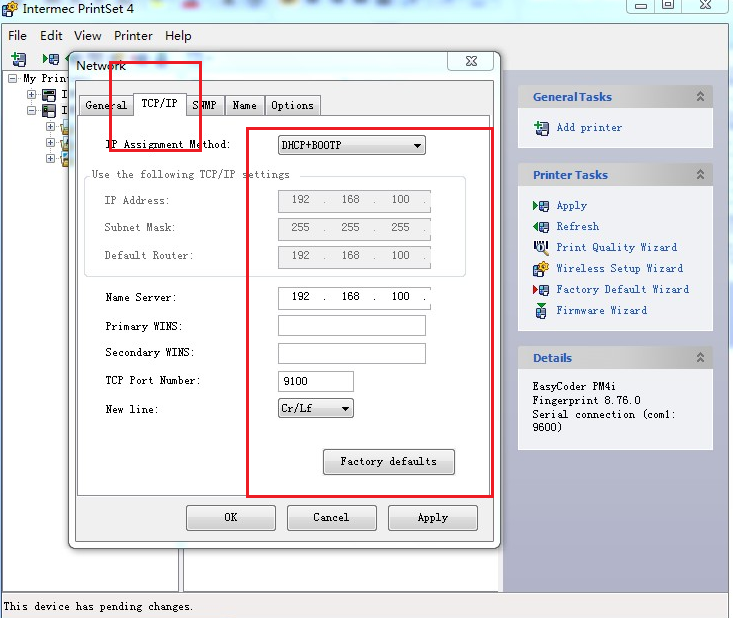Click the Add printer link
The width and height of the screenshot is (733, 618).
pos(589,128)
